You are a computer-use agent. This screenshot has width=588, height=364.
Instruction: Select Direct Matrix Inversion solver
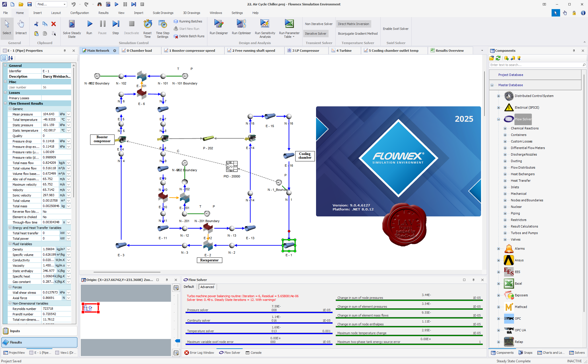[x=353, y=24]
